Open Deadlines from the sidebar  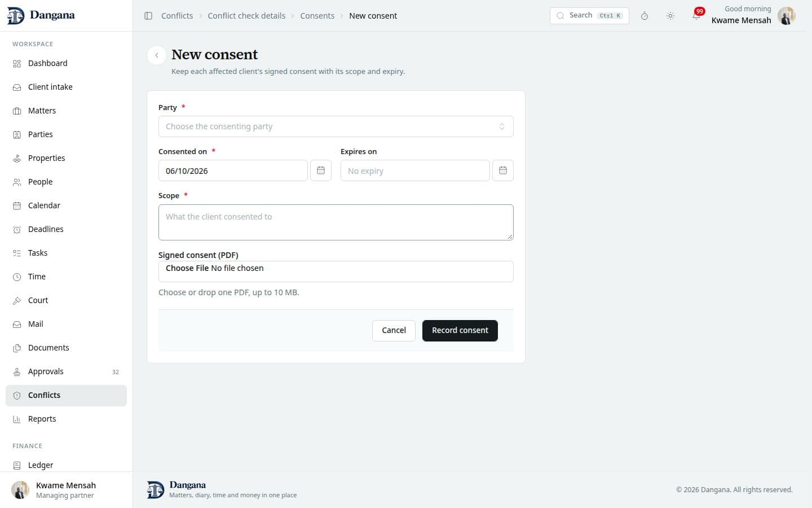click(x=66, y=229)
